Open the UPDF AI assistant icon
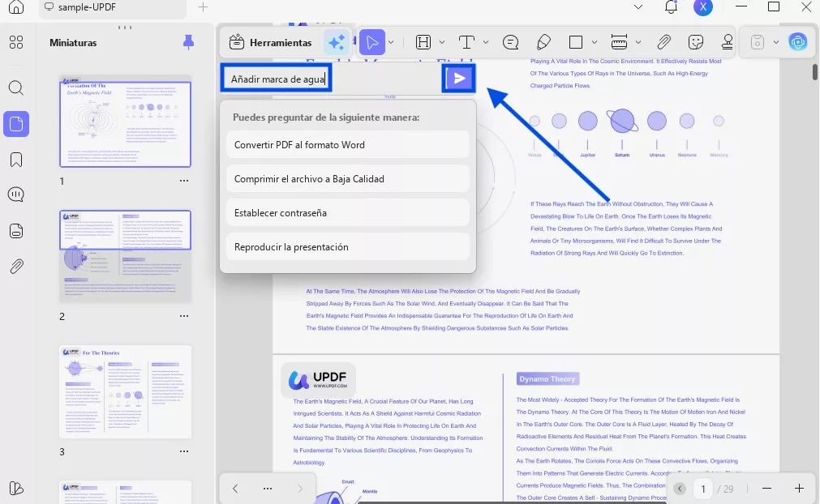Viewport: 820px width, 504px height. pyautogui.click(x=798, y=42)
